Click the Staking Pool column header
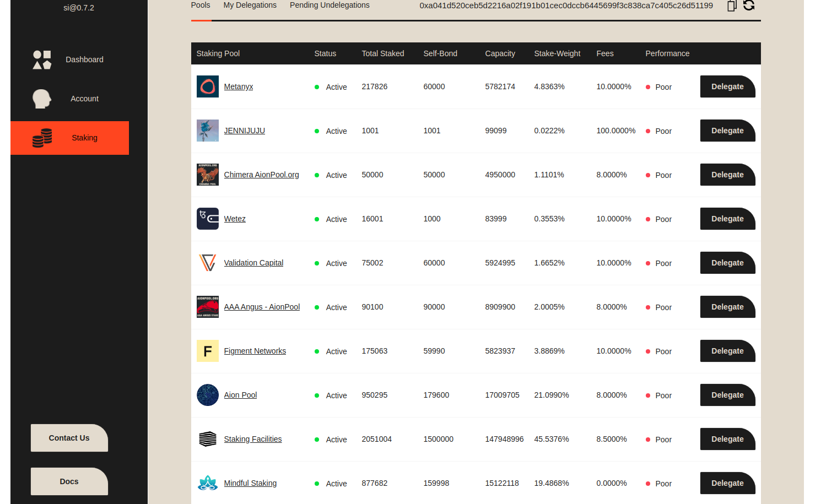Viewport: 837px width, 504px height. click(x=218, y=53)
